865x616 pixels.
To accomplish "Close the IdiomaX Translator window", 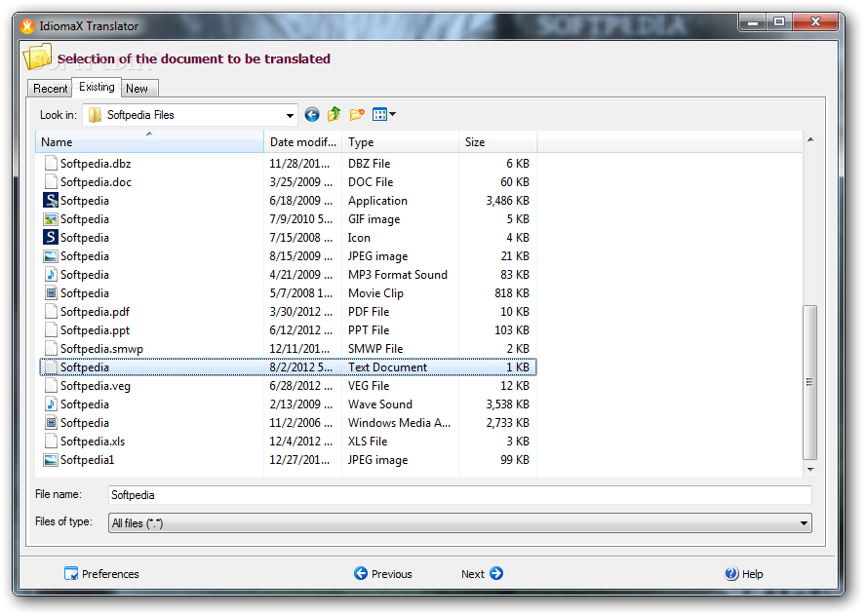I will pyautogui.click(x=816, y=21).
